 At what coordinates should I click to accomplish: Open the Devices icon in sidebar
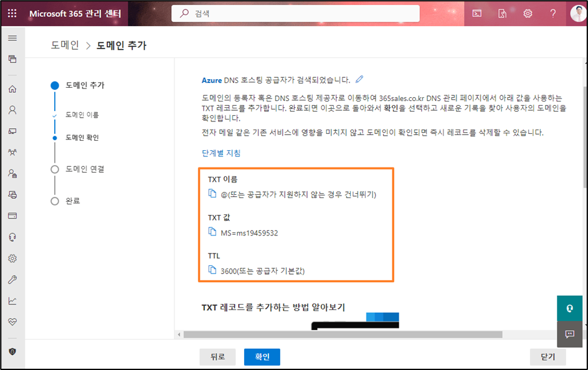12,131
